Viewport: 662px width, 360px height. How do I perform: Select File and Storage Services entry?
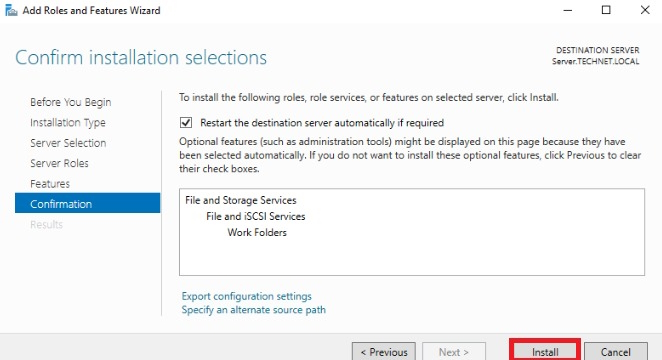point(241,200)
